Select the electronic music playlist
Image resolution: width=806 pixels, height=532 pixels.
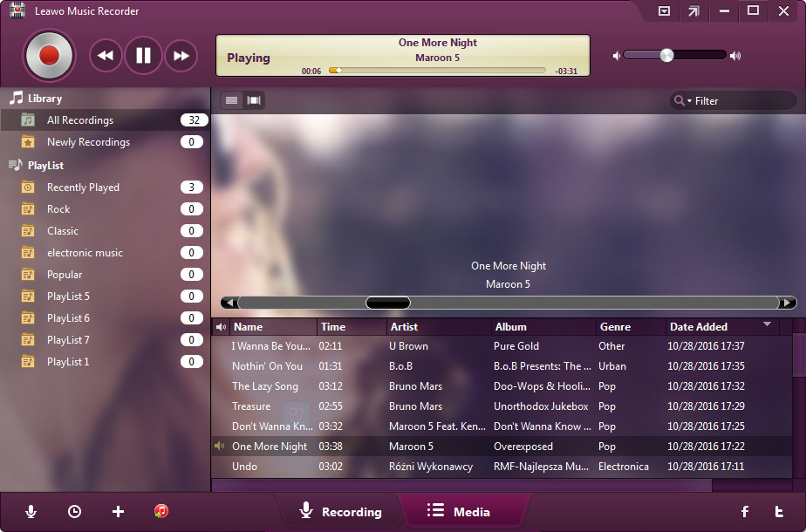105,252
